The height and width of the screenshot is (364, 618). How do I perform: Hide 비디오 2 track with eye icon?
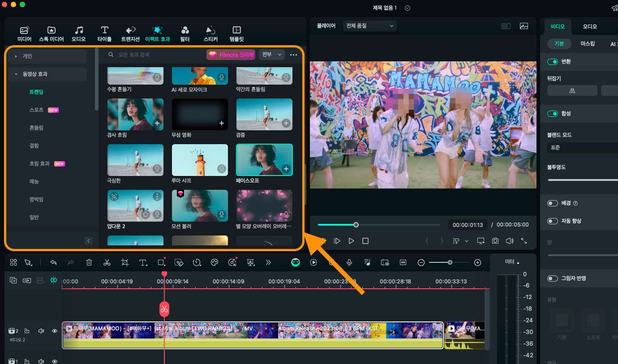55,331
